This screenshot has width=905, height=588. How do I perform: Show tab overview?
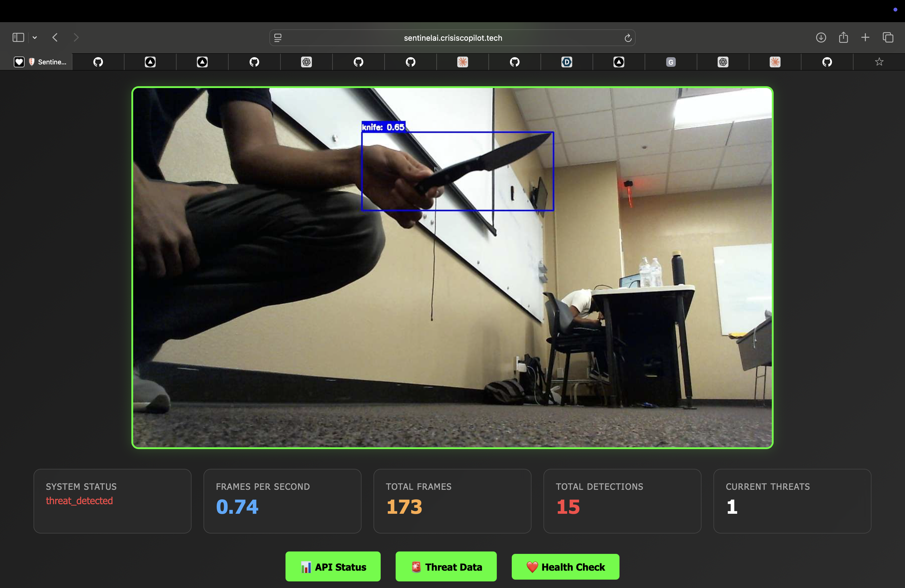click(888, 37)
